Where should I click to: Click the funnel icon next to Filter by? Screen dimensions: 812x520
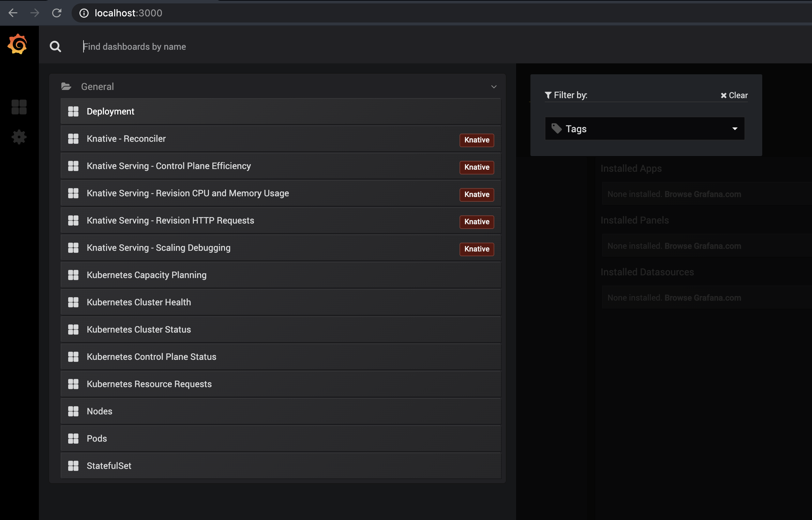[x=548, y=95]
